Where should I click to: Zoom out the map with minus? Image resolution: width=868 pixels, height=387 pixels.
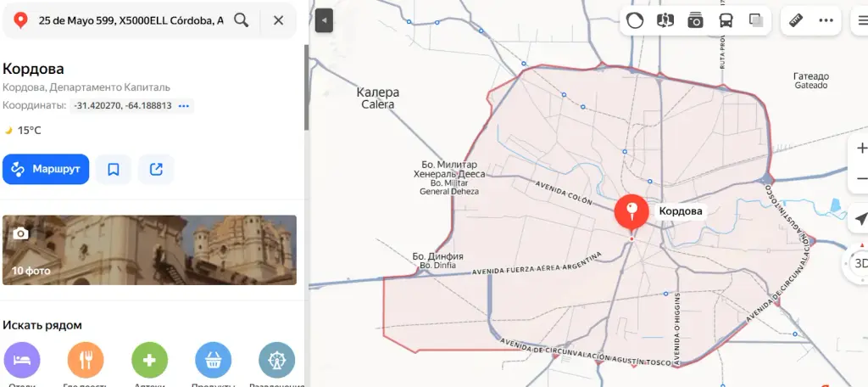point(861,178)
